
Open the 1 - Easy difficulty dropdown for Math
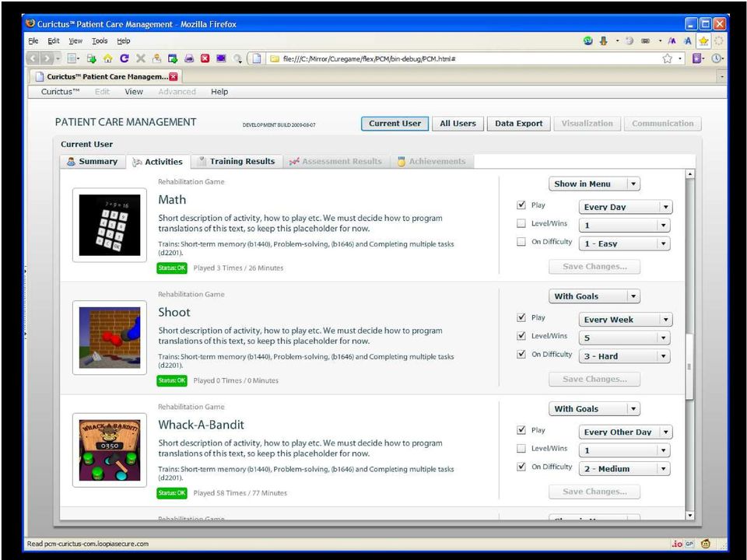click(x=624, y=243)
